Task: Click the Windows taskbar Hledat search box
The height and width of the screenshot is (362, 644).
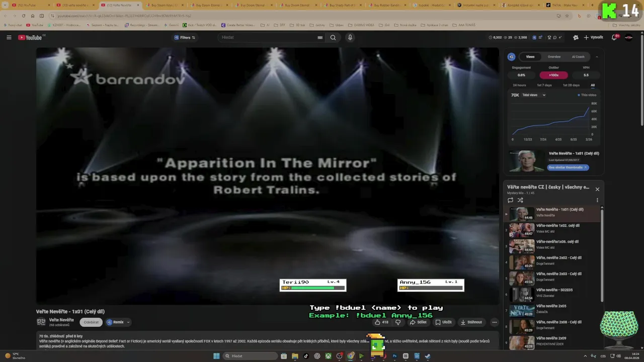Action: coord(250,356)
